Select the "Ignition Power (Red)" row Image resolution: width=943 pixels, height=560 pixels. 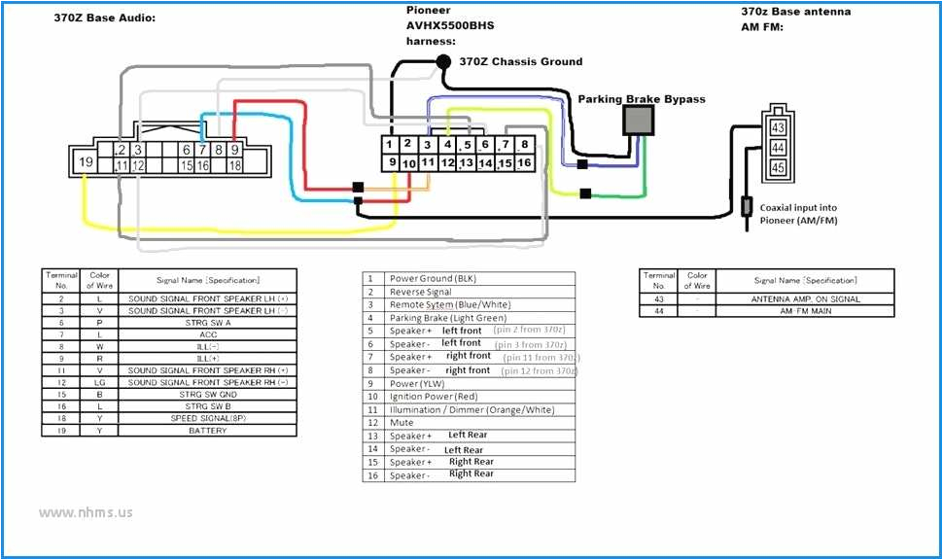coord(468,397)
